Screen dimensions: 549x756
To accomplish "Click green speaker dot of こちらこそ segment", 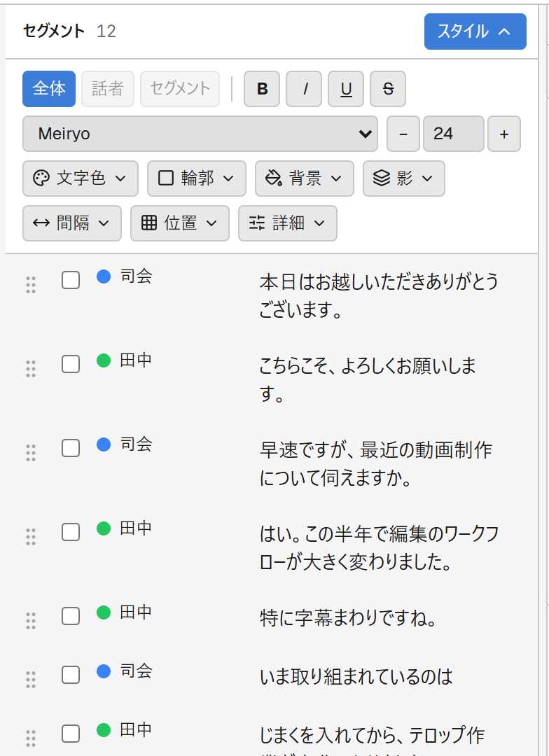I will (104, 360).
